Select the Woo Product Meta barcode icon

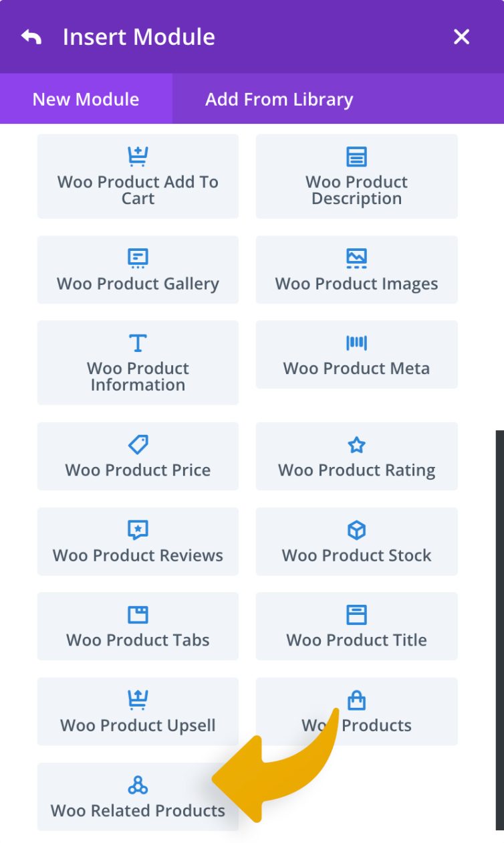click(356, 343)
